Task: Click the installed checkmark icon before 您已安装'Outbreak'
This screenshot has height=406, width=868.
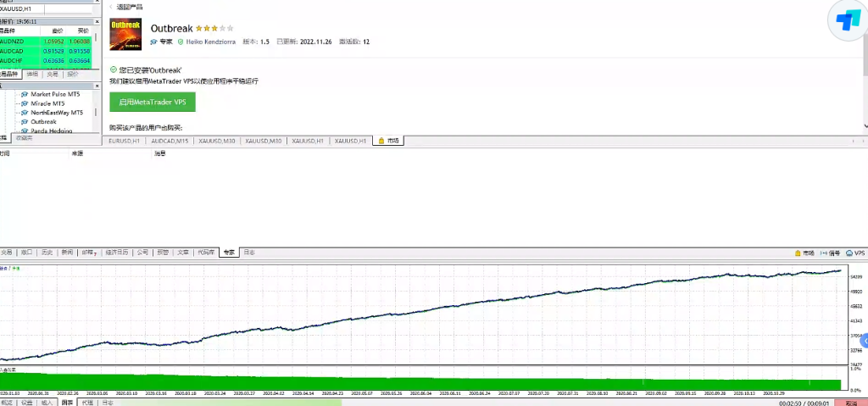Action: (114, 70)
